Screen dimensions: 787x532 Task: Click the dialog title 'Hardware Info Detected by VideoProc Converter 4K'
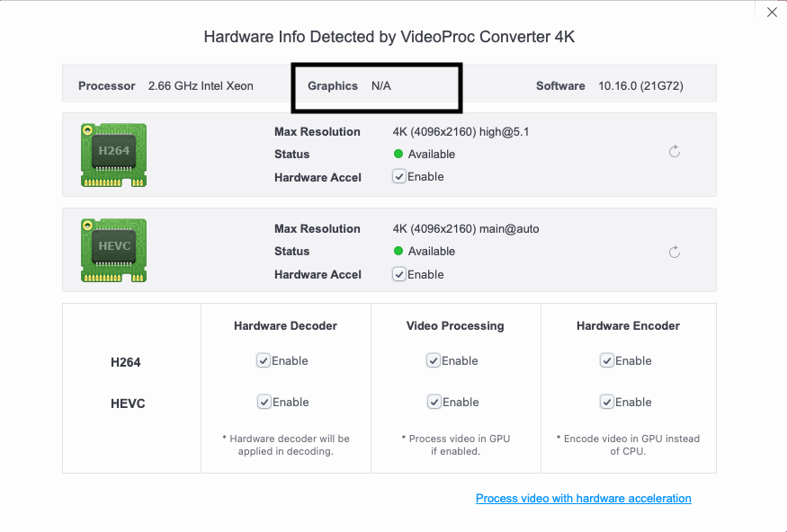(x=389, y=37)
